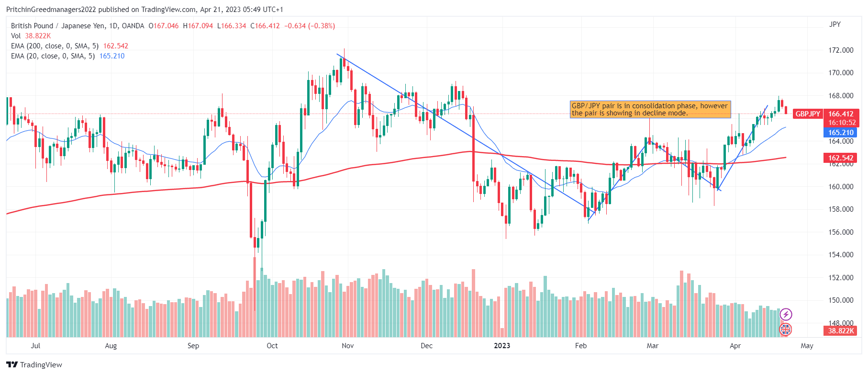
Task: Click the Aug label on the time axis
Action: coord(111,346)
